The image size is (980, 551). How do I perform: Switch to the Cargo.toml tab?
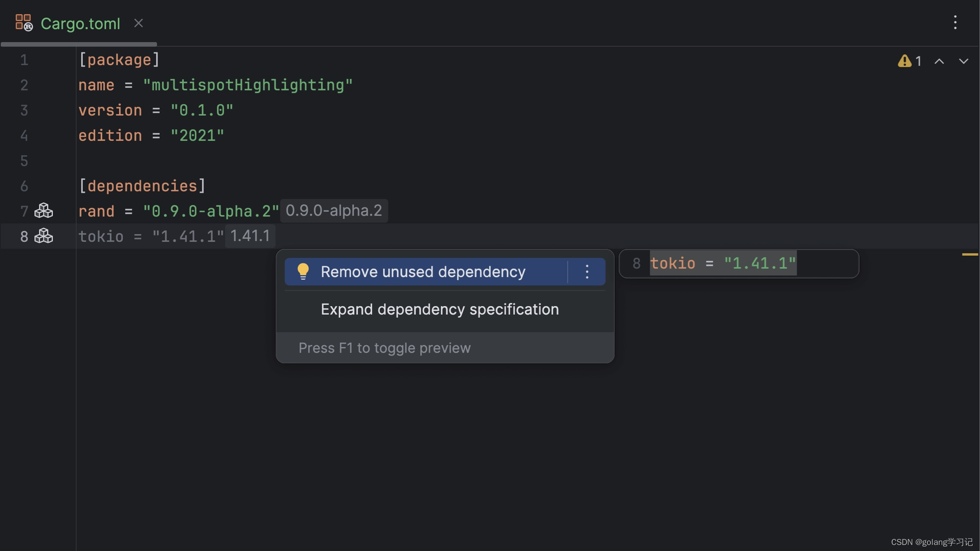[81, 24]
